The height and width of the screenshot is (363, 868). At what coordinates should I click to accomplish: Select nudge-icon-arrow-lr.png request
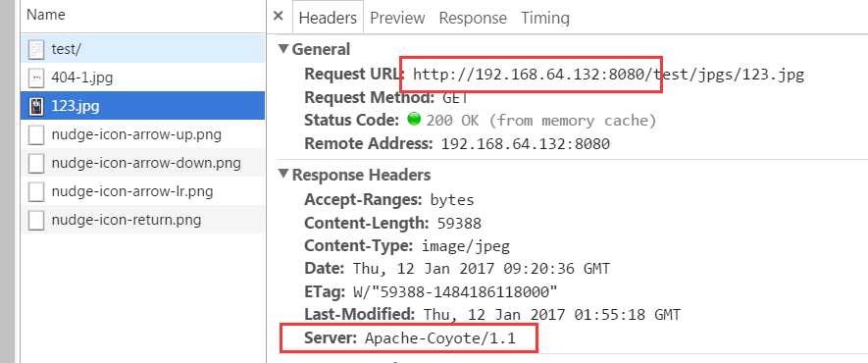143,191
